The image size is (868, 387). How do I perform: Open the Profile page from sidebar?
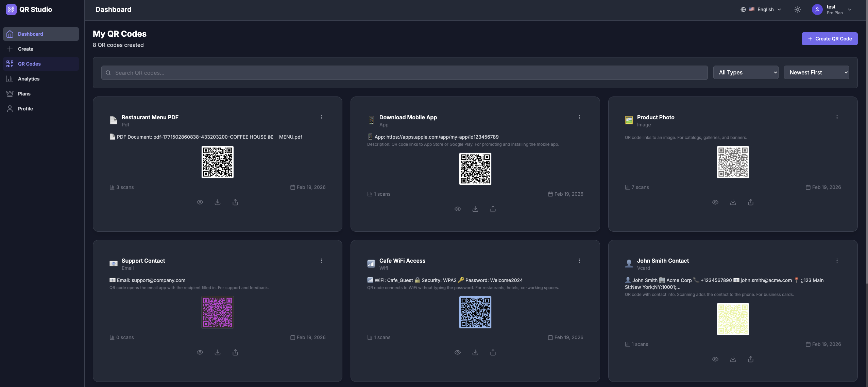[25, 108]
